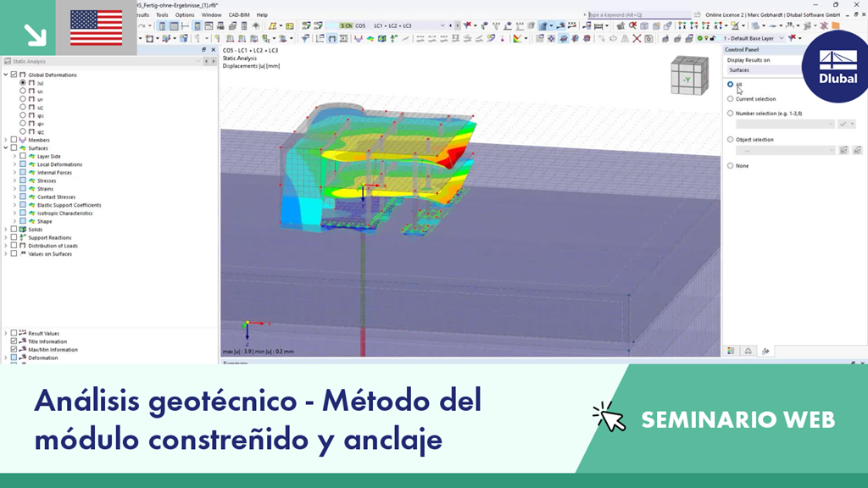Select the Current selection radio button

click(x=729, y=99)
